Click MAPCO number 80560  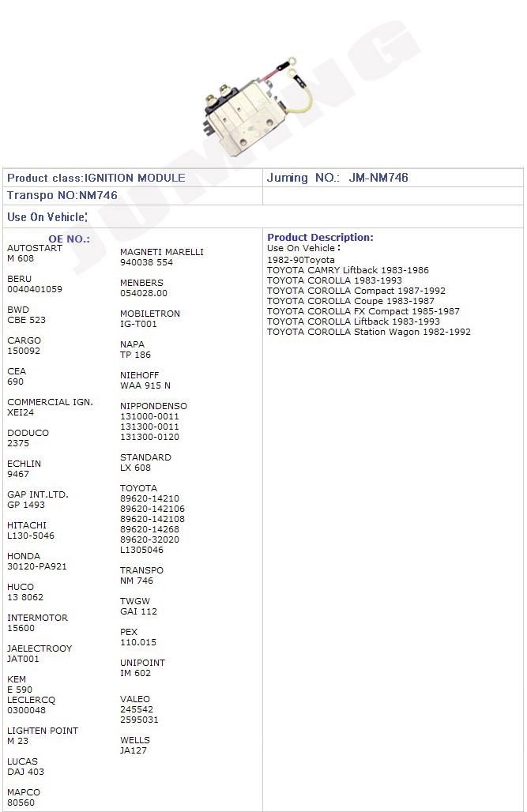[x=21, y=803]
